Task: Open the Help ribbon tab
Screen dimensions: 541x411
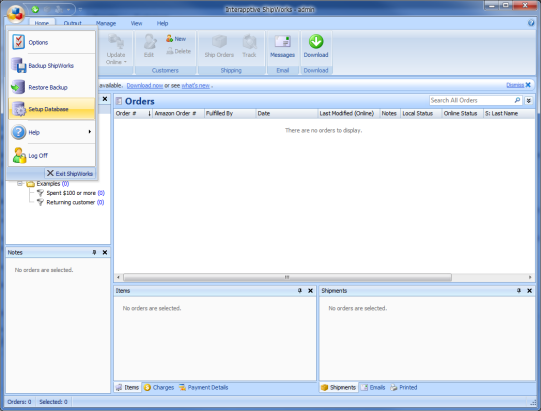Action: 163,23
